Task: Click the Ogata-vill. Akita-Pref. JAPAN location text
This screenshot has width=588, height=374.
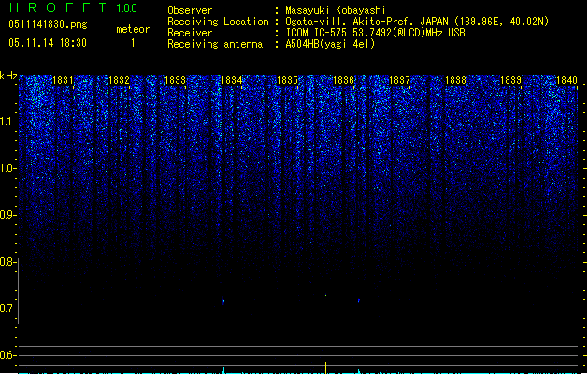Action: 417,22
